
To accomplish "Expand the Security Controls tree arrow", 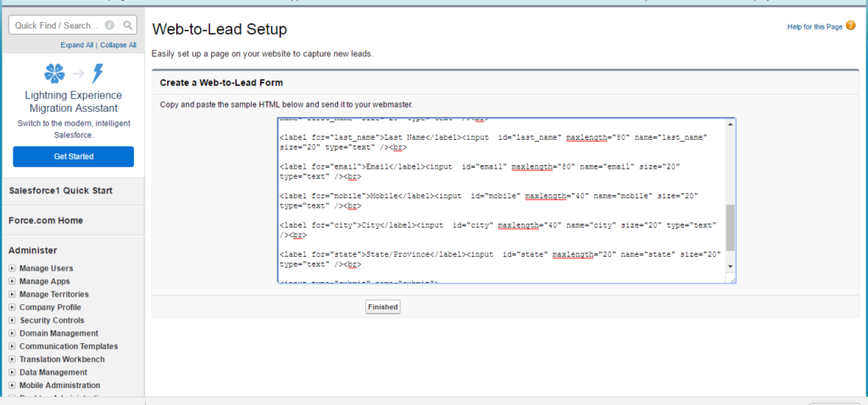I will [12, 320].
